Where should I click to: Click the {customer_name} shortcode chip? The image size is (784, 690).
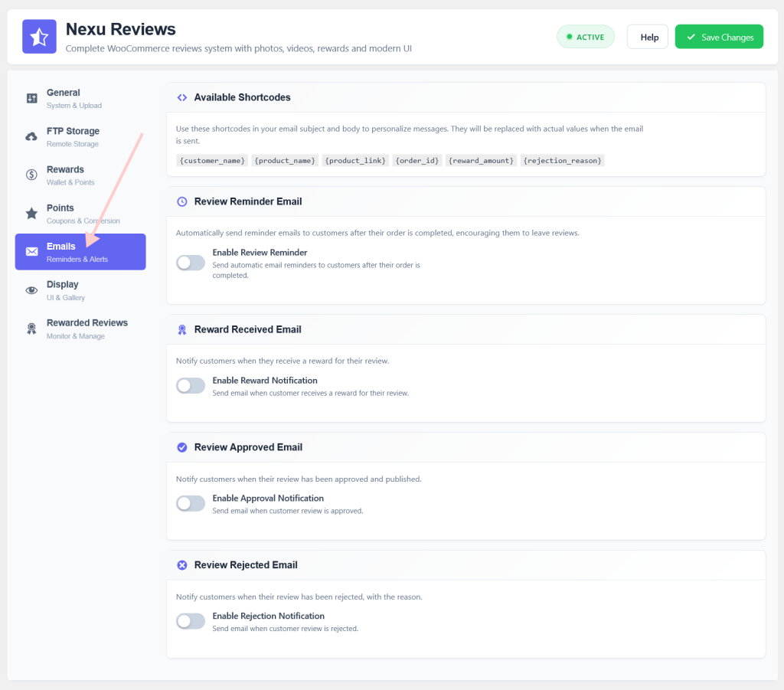212,161
